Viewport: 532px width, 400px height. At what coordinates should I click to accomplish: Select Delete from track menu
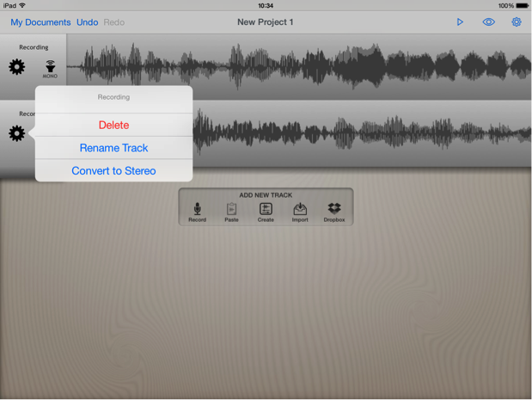click(x=113, y=125)
